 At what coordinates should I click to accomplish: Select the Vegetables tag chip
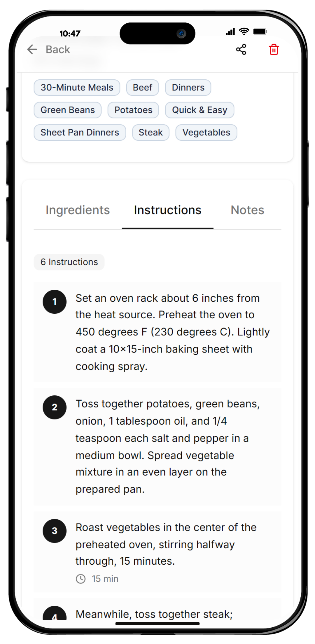pos(206,132)
